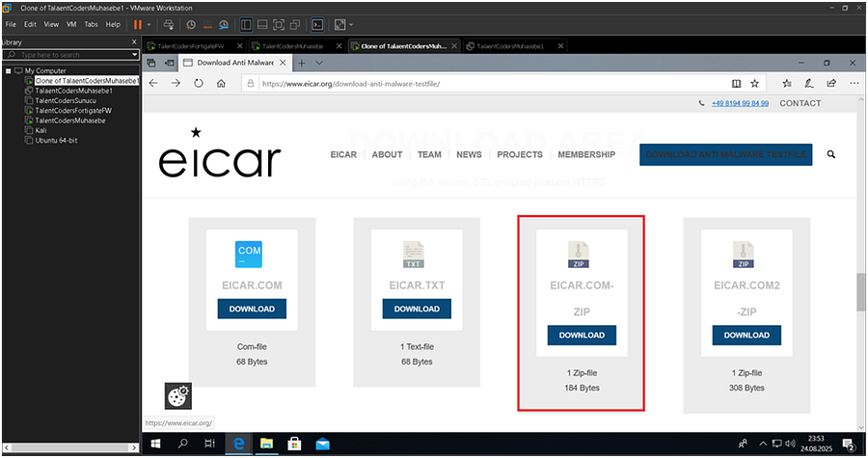Take a snapshot of this virtual machine
The width and height of the screenshot is (868, 458).
point(191,24)
